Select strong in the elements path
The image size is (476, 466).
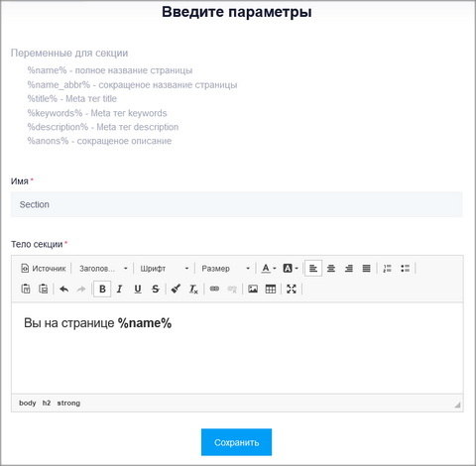[68, 403]
